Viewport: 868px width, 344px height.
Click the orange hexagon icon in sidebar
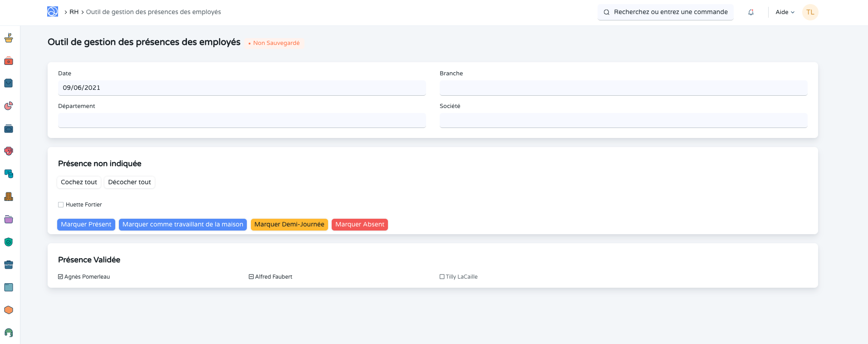(9, 310)
